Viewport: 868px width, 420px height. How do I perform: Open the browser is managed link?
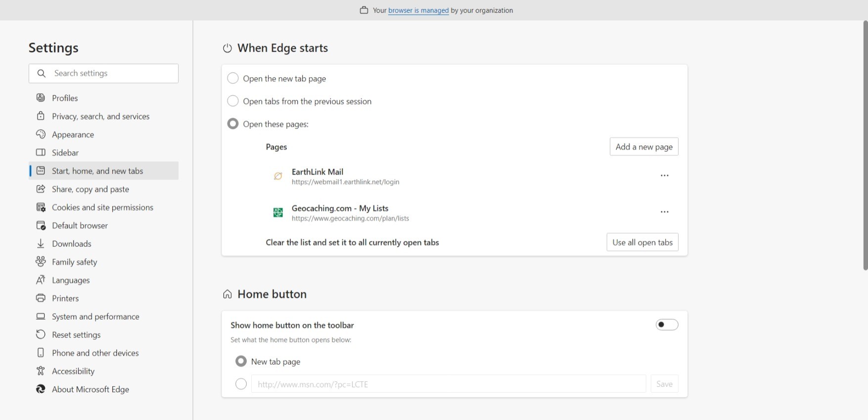coord(418,10)
